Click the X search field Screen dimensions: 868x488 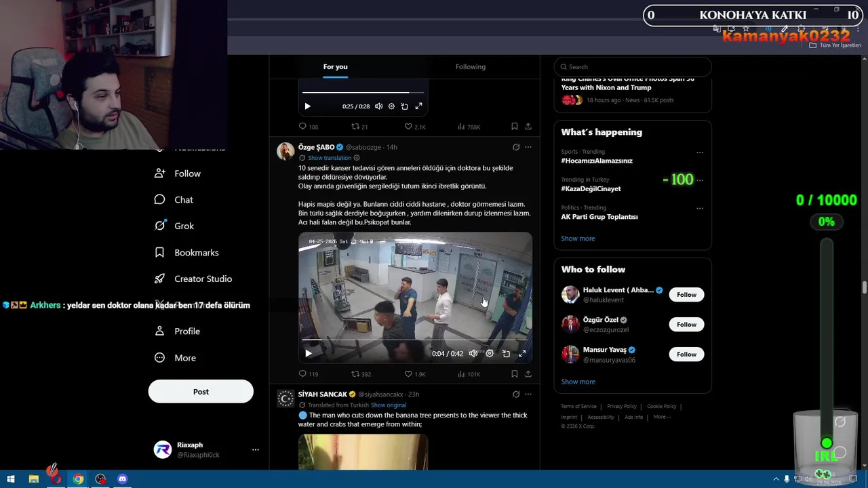click(x=633, y=67)
